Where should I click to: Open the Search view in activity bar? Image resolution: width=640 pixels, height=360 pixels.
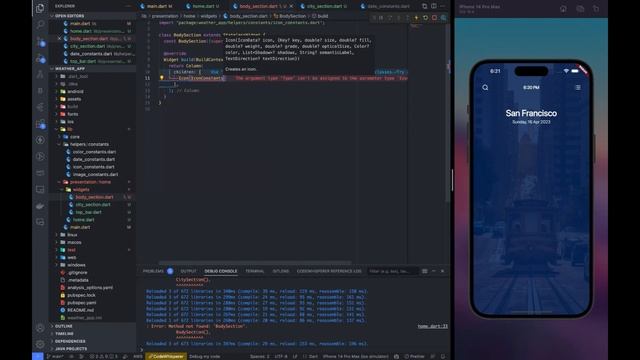point(40,25)
